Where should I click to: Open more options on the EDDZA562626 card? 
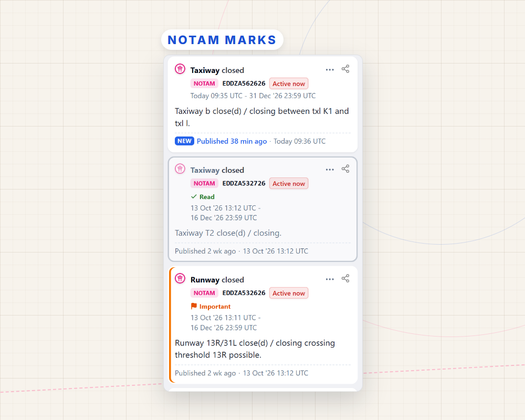[x=330, y=70]
